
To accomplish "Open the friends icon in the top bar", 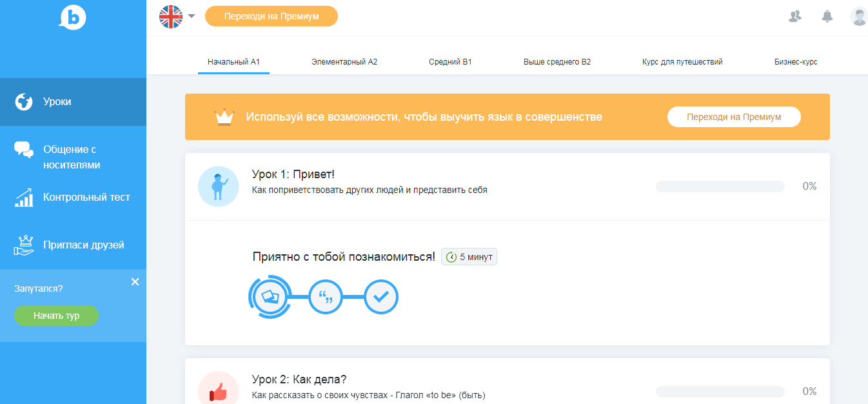I will pyautogui.click(x=794, y=16).
